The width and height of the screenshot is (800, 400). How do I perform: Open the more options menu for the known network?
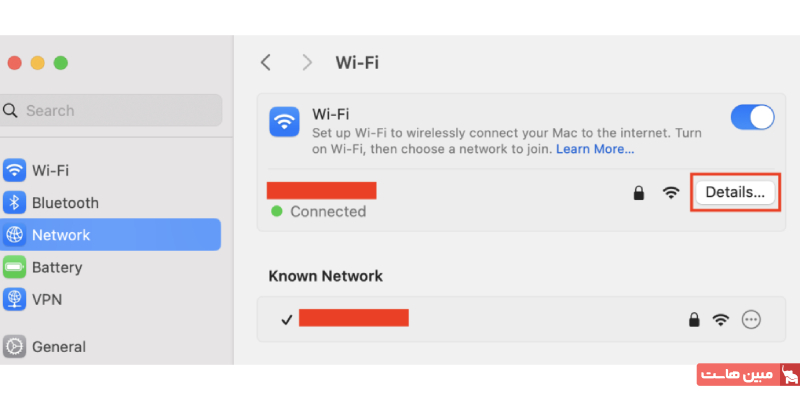click(x=752, y=320)
